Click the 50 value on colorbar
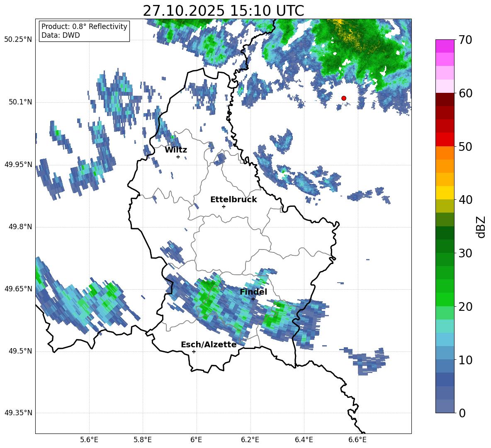The width and height of the screenshot is (491, 448). pos(465,147)
